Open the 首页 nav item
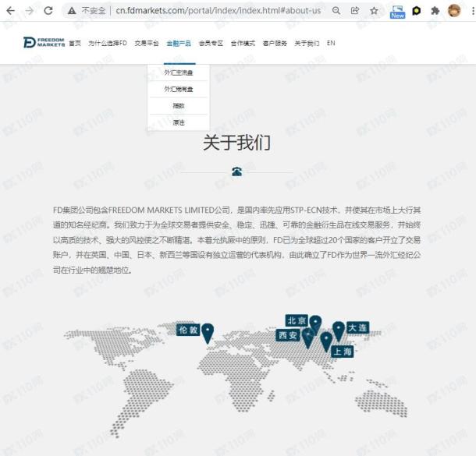This screenshot has width=476, height=456. (75, 44)
